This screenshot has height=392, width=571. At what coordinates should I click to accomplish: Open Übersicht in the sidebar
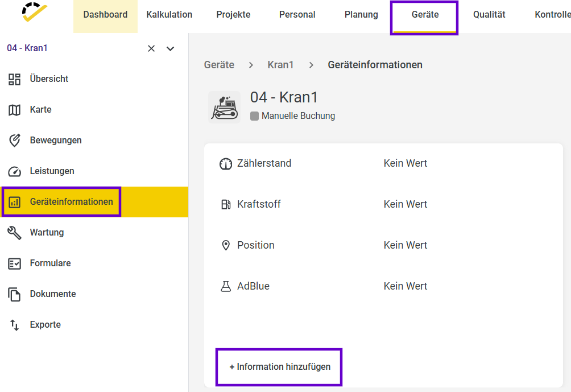click(x=94, y=79)
